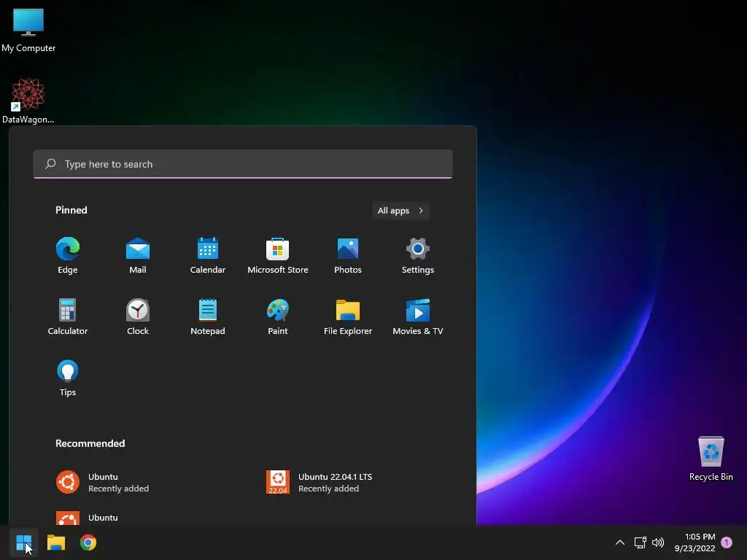Open the Tips app
The image size is (747, 560).
pos(68,378)
